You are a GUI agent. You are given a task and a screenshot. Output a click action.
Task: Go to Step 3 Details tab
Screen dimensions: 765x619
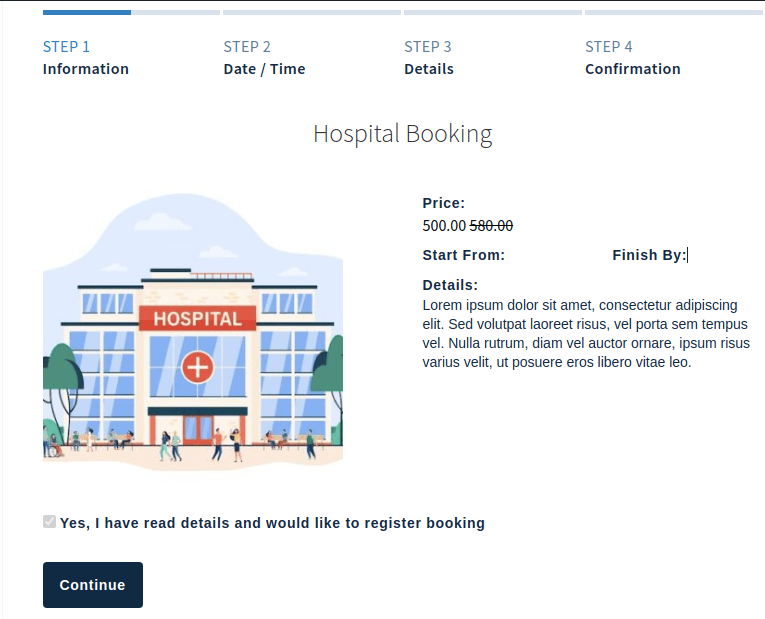tap(429, 58)
